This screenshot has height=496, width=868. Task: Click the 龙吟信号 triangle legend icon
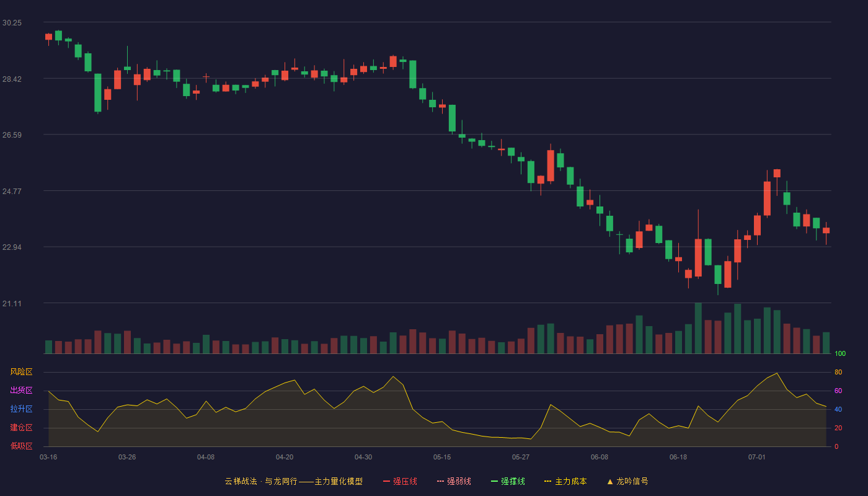pos(610,481)
